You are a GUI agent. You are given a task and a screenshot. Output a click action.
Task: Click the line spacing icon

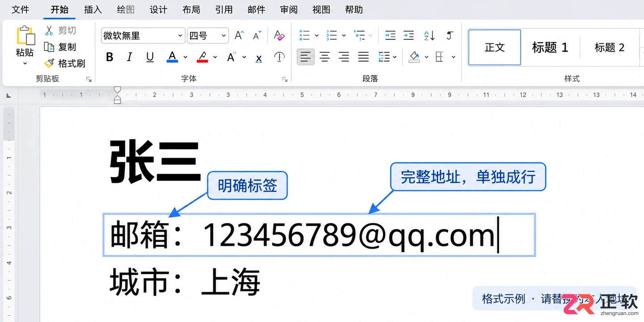click(384, 57)
